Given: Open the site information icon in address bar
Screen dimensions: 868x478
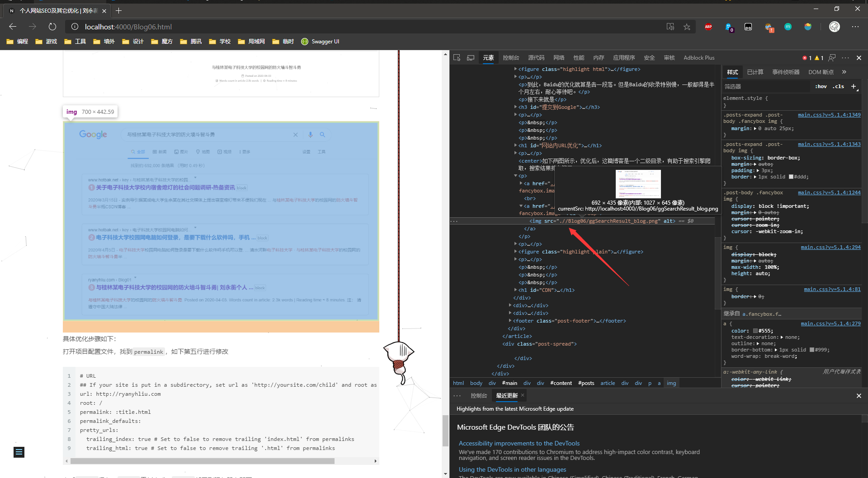Looking at the screenshot, I should pos(75,27).
